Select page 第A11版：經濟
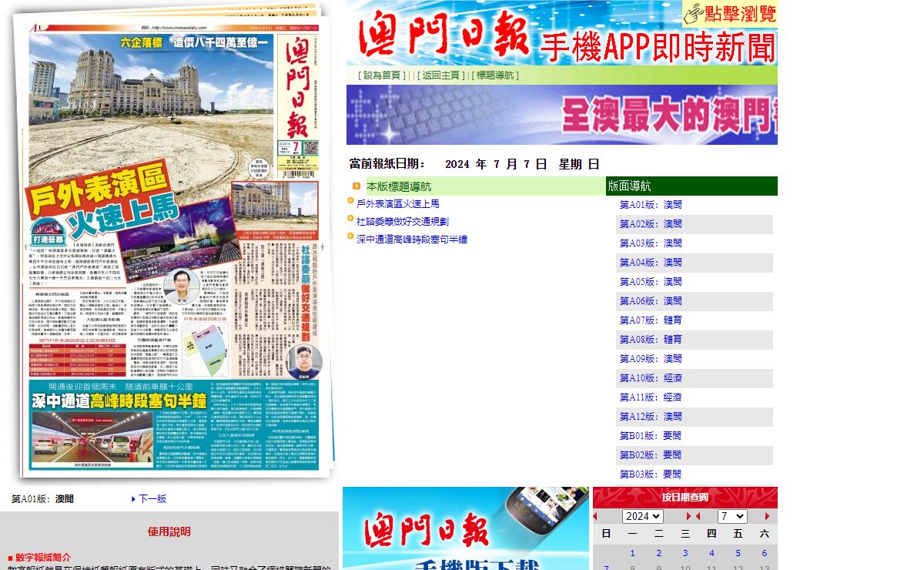The height and width of the screenshot is (570, 924). pos(651,397)
